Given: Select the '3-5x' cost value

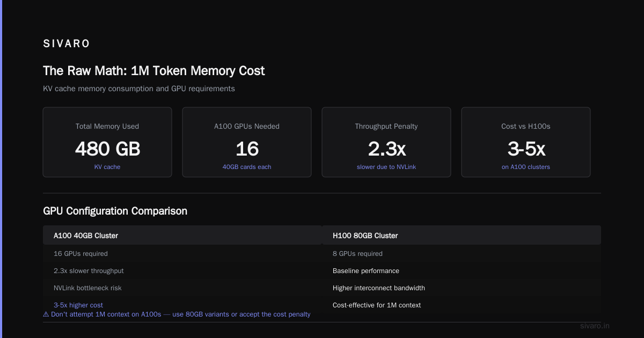Looking at the screenshot, I should click(526, 149).
